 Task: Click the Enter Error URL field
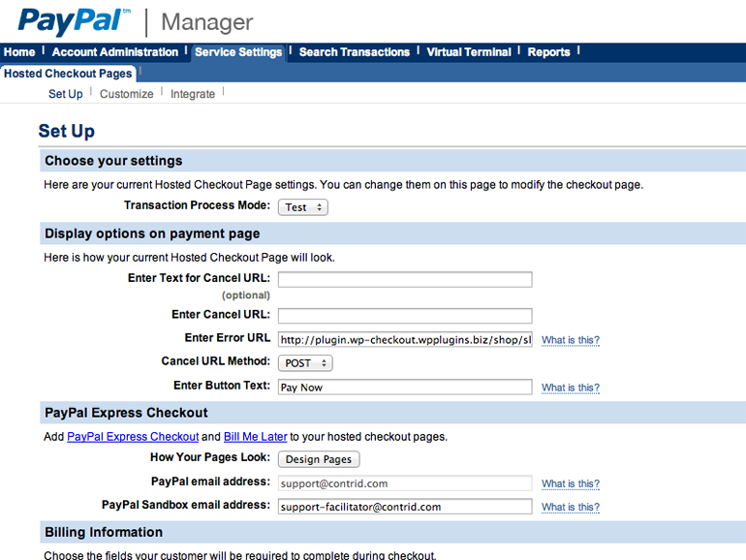(x=405, y=340)
